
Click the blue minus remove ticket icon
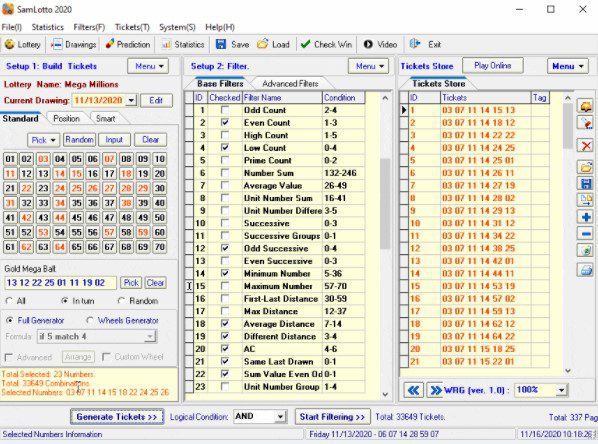[586, 233]
